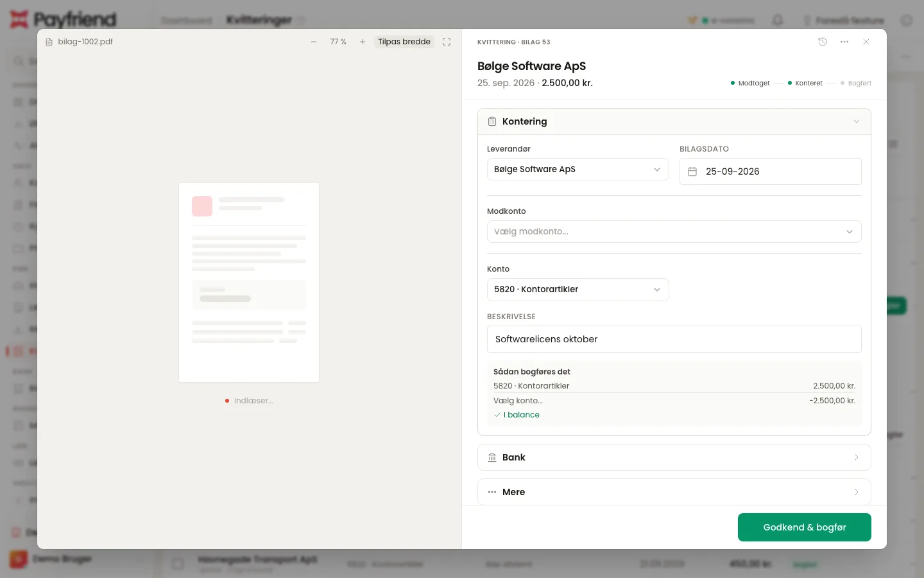Viewport: 924px width, 578px height.
Task: Click the Bilagsdato field 25-09-2026
Action: (x=770, y=171)
